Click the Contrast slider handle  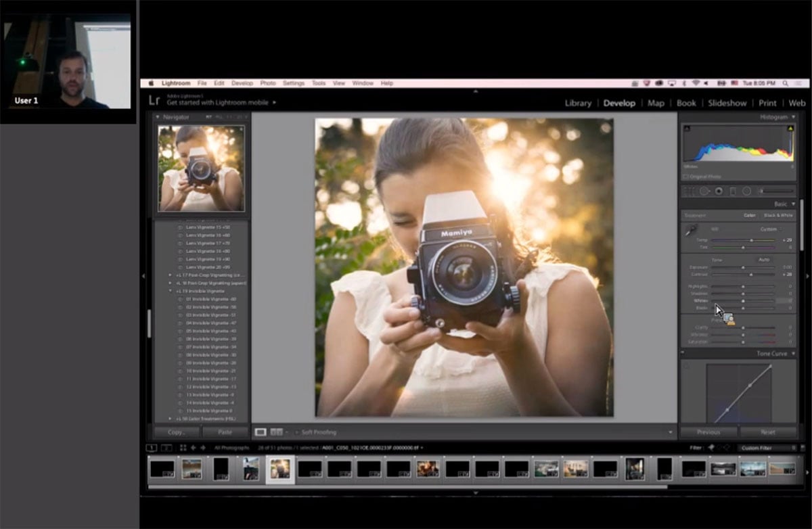tap(752, 275)
